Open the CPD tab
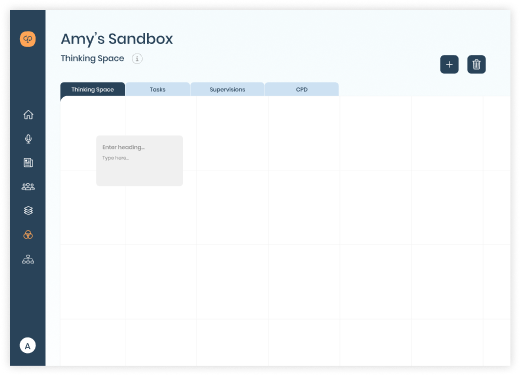 click(302, 89)
